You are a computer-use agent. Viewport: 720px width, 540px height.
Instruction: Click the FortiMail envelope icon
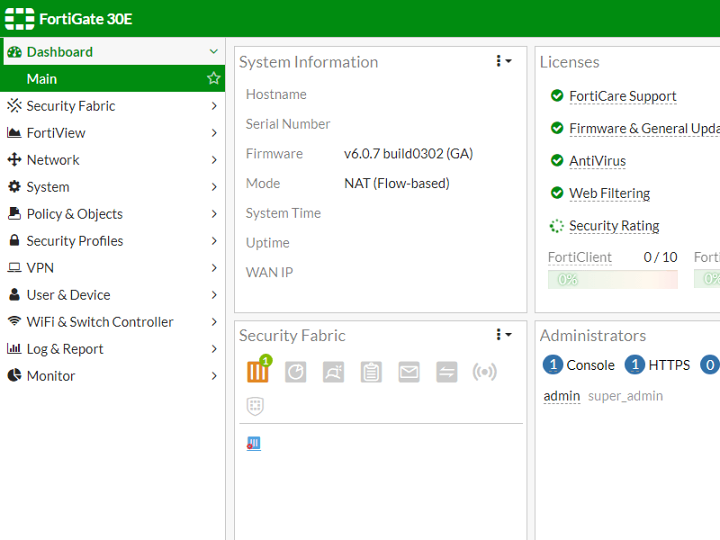tap(409, 371)
